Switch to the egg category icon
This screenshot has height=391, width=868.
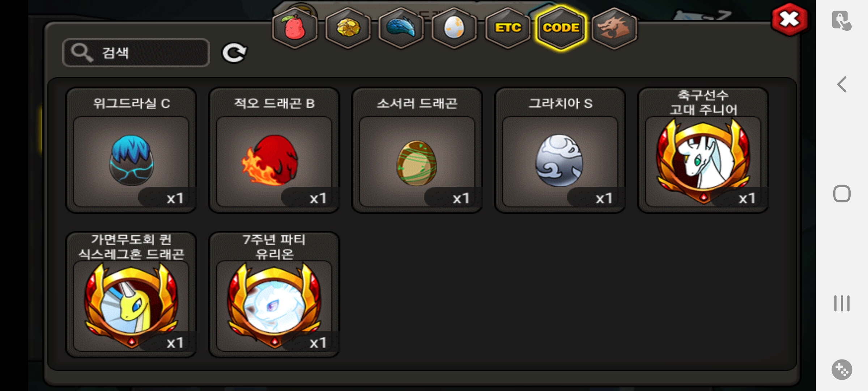tap(454, 28)
